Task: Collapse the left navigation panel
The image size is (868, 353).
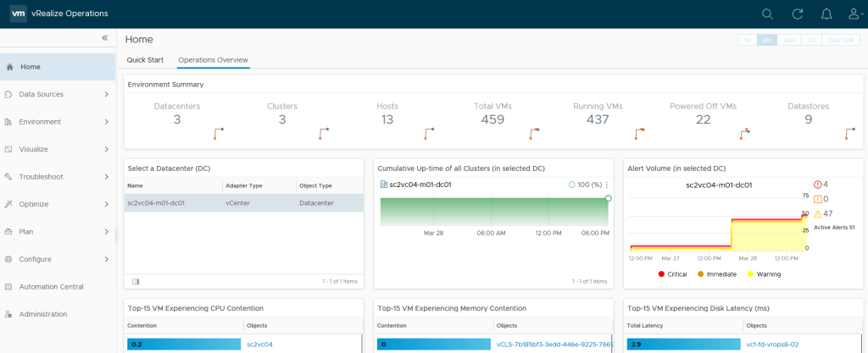Action: click(x=105, y=38)
